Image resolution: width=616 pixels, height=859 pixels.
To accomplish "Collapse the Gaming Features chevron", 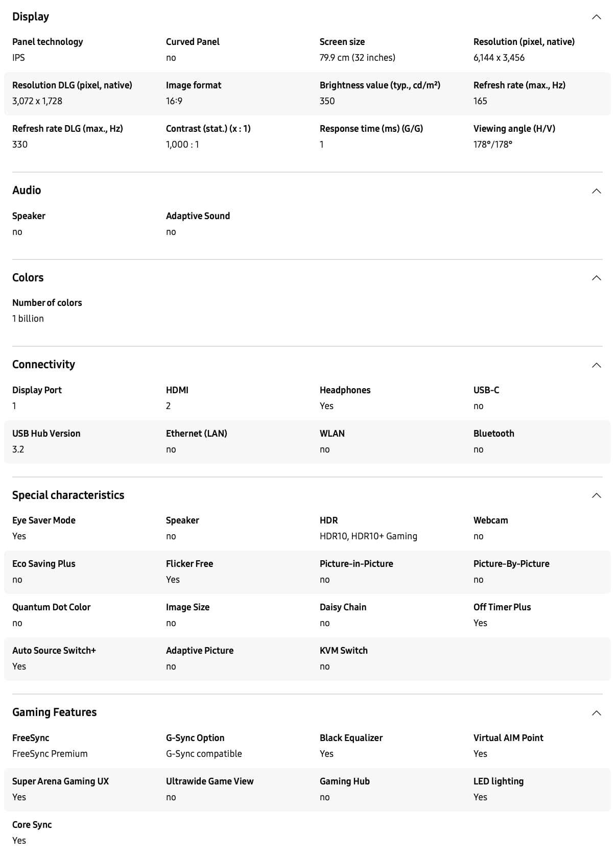I will [596, 713].
